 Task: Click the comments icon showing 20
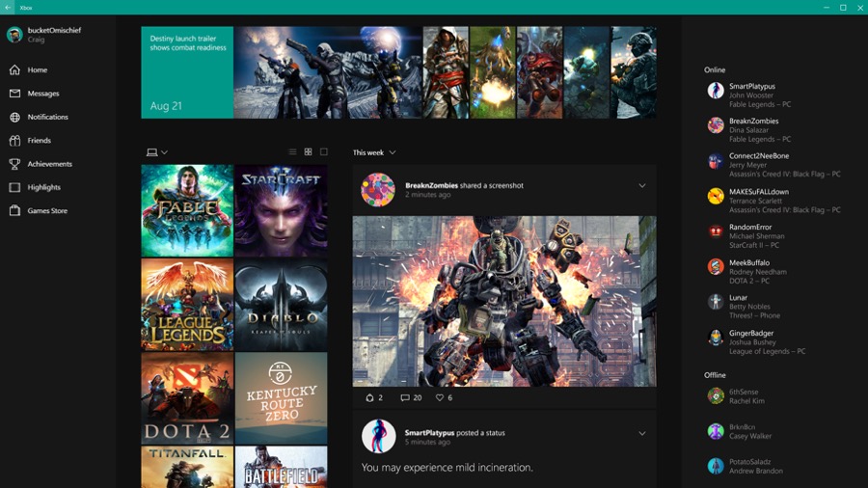pos(405,397)
